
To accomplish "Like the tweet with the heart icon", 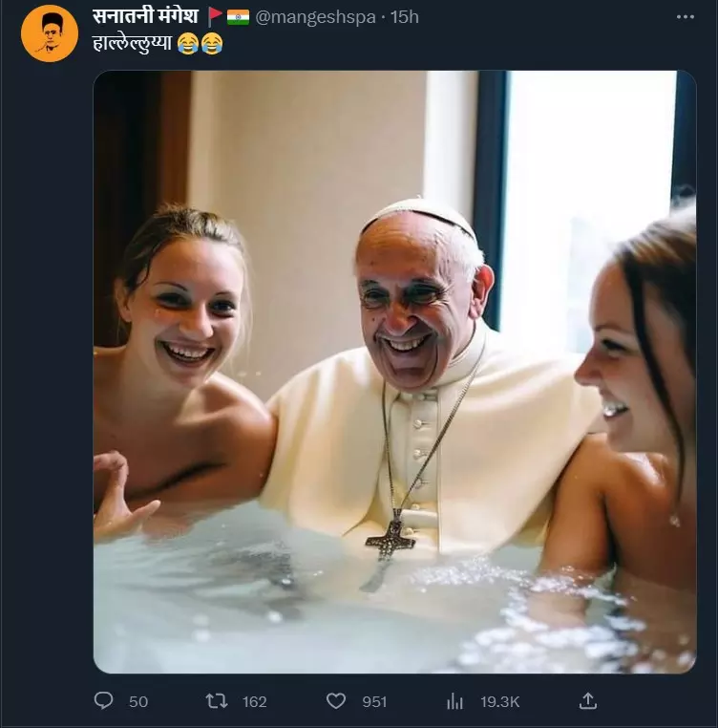I will (x=336, y=701).
